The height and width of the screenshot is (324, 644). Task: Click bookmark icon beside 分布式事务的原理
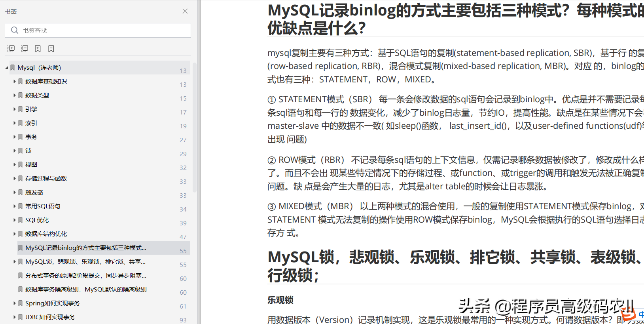pyautogui.click(x=21, y=275)
